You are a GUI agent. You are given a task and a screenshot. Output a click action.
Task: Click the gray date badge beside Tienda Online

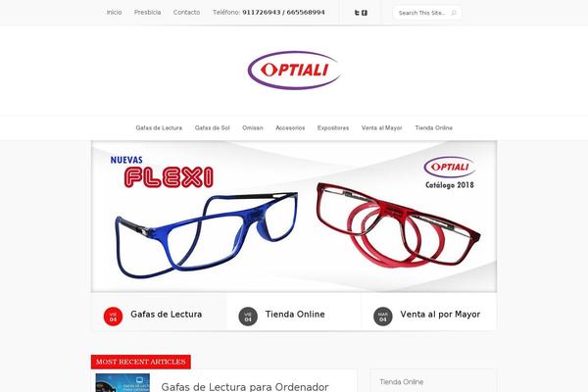248,317
